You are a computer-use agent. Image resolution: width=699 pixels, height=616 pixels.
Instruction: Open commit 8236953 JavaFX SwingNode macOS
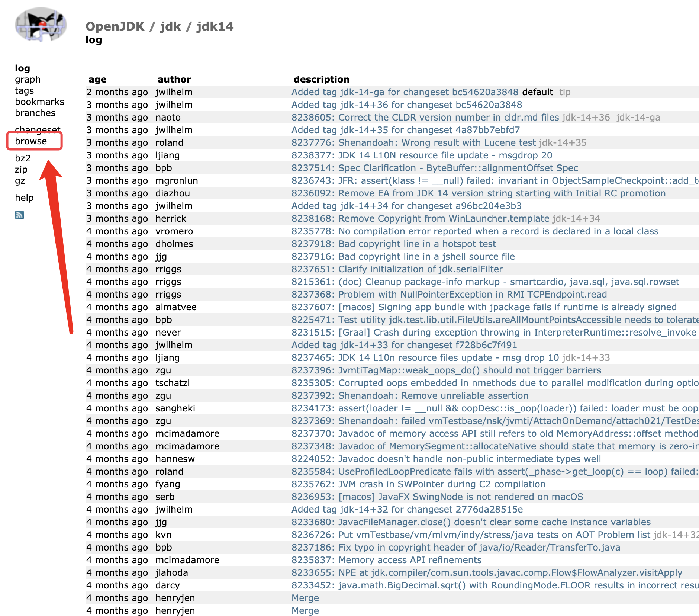pos(437,497)
